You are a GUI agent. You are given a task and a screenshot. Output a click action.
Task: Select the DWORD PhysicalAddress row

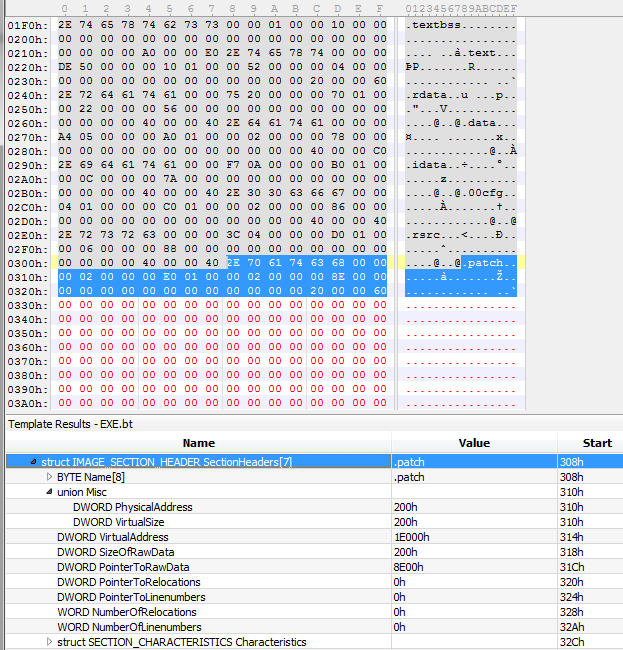click(x=314, y=507)
